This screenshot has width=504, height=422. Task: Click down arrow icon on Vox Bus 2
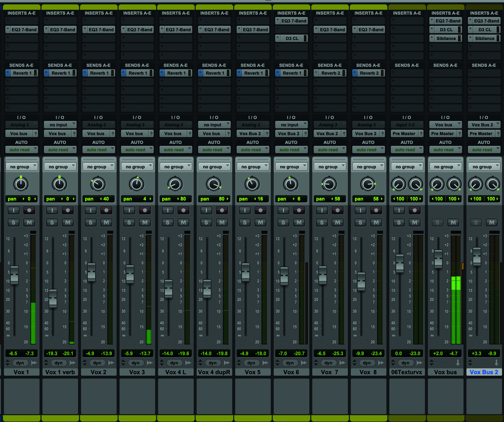click(496, 363)
